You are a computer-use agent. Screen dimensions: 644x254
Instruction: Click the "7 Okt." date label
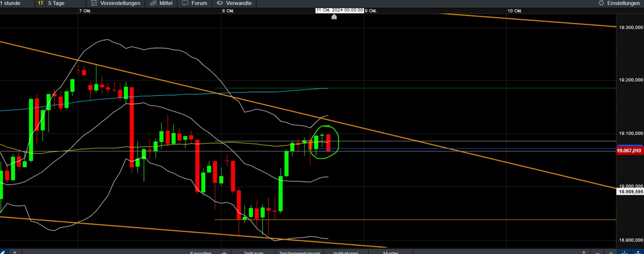[x=85, y=11]
